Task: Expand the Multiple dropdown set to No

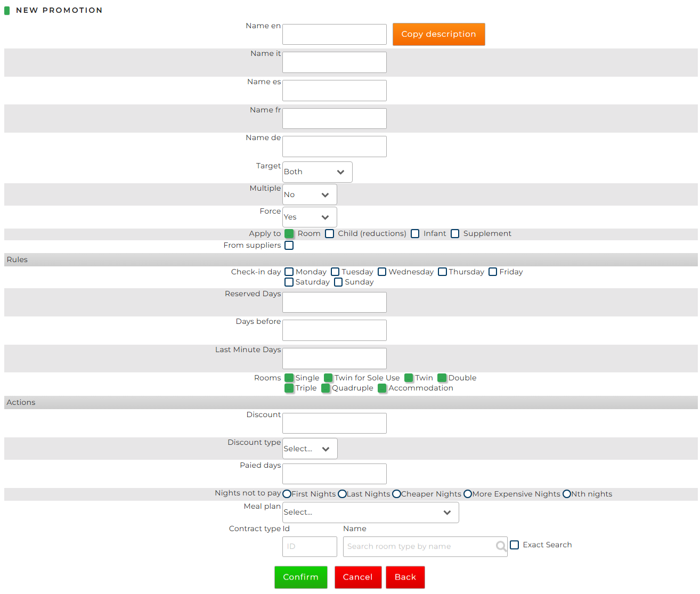Action: click(310, 195)
